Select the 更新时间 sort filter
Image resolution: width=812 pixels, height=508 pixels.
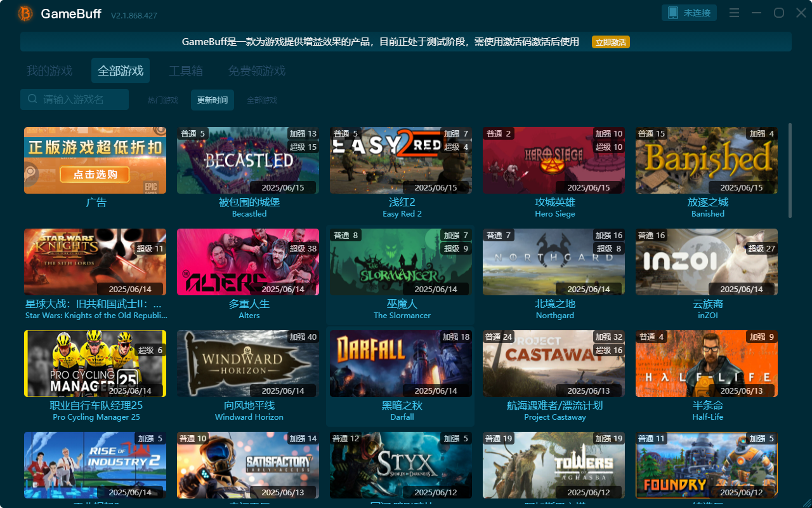(213, 100)
